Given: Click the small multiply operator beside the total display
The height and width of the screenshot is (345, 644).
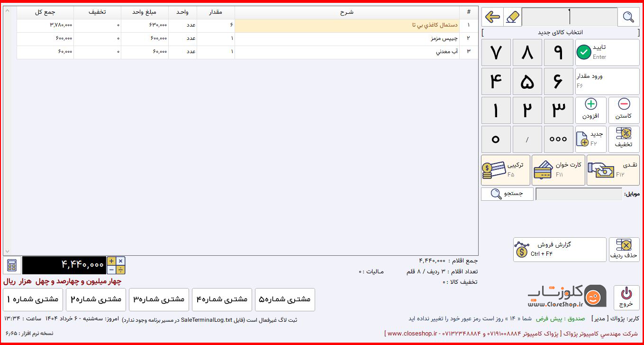Looking at the screenshot, I should pyautogui.click(x=121, y=261).
